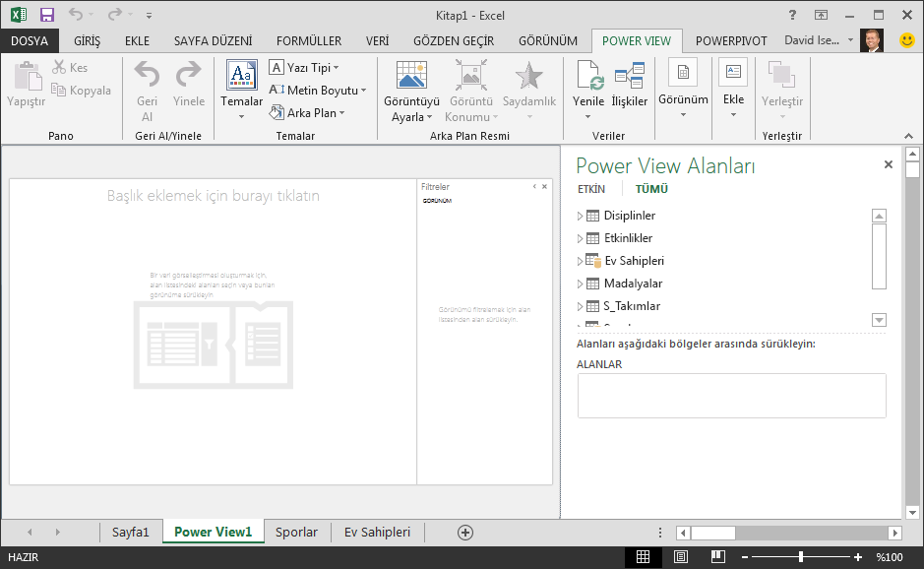Screen dimensions: 924x569
Task: Click the ribbon display options icon
Action: [821, 16]
